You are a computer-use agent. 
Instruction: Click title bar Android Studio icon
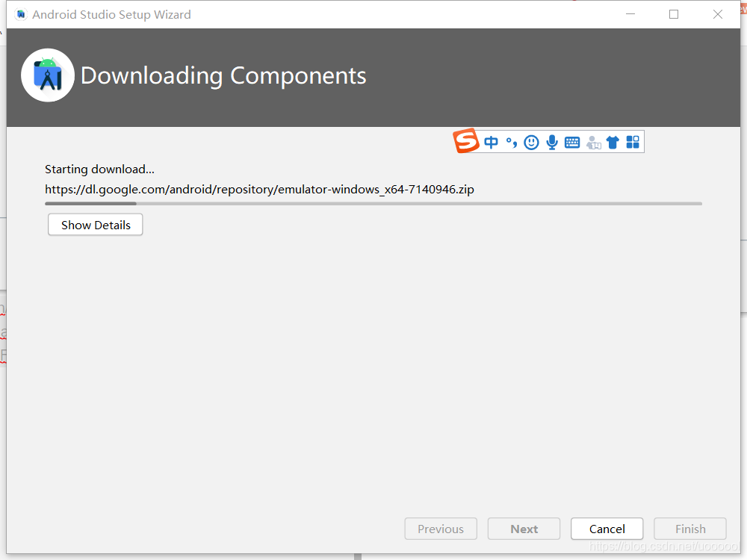21,14
